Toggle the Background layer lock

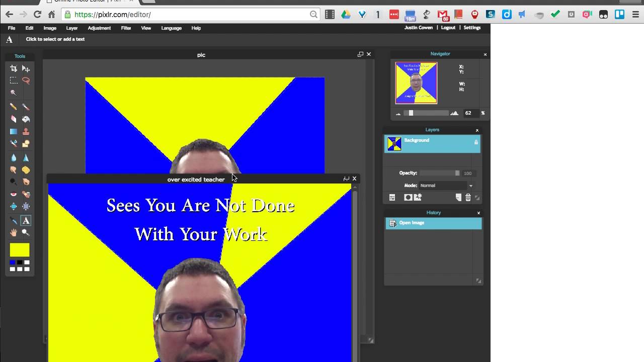(x=476, y=142)
